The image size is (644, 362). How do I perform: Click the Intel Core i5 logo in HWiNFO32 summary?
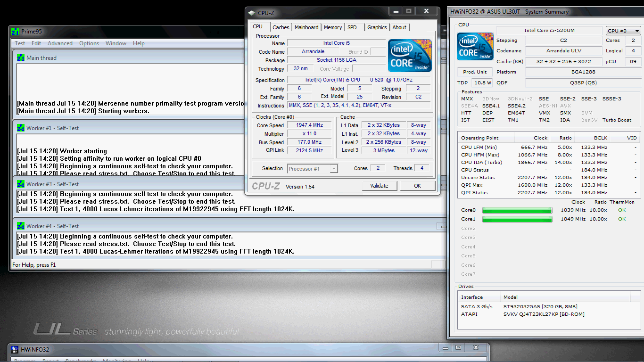coord(475,47)
